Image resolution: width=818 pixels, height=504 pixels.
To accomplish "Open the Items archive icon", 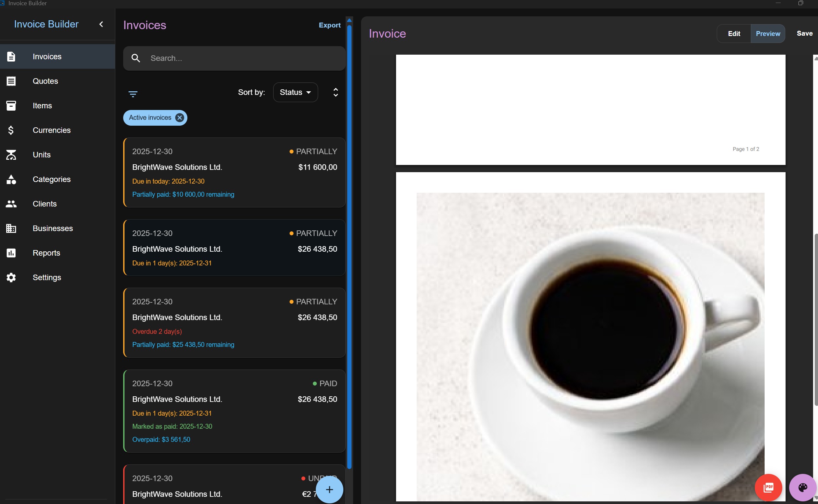I will (x=11, y=106).
